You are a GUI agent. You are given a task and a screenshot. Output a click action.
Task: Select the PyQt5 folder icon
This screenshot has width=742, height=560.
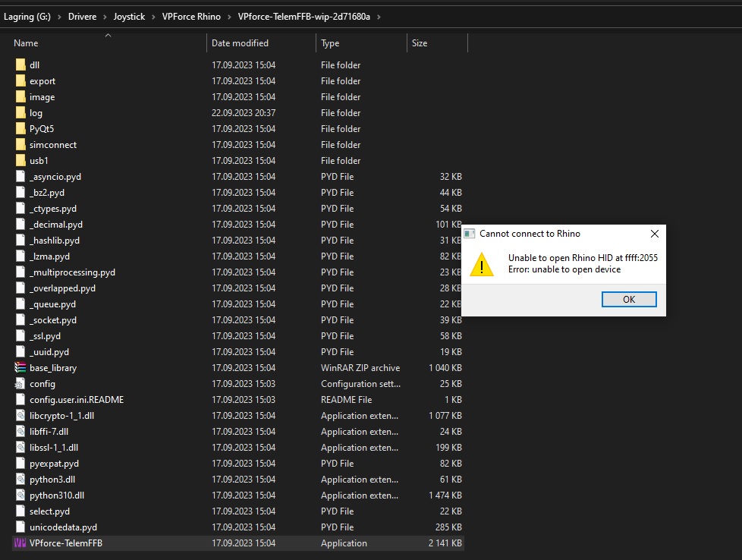coord(20,129)
